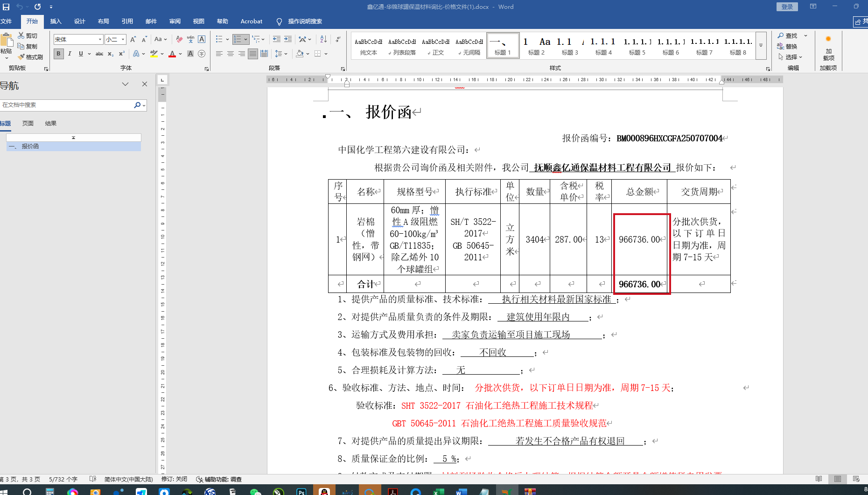The height and width of the screenshot is (495, 868).
Task: Click the Find (查找) button
Action: tap(788, 35)
